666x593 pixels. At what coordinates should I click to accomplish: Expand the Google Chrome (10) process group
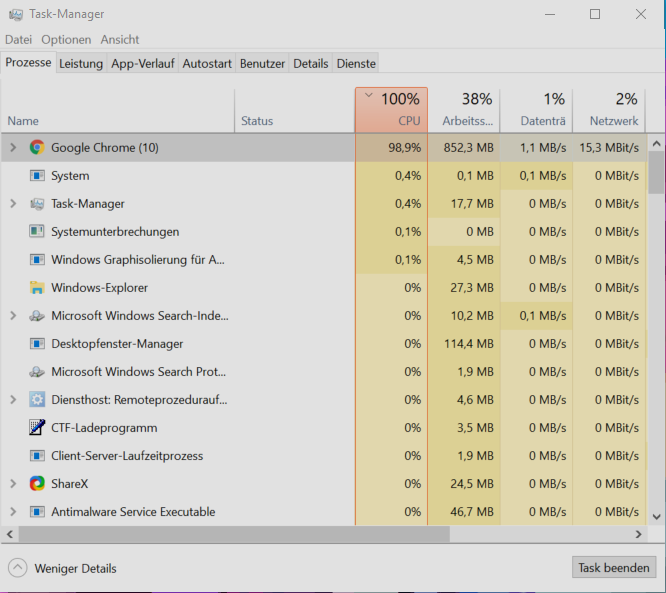[x=13, y=147]
